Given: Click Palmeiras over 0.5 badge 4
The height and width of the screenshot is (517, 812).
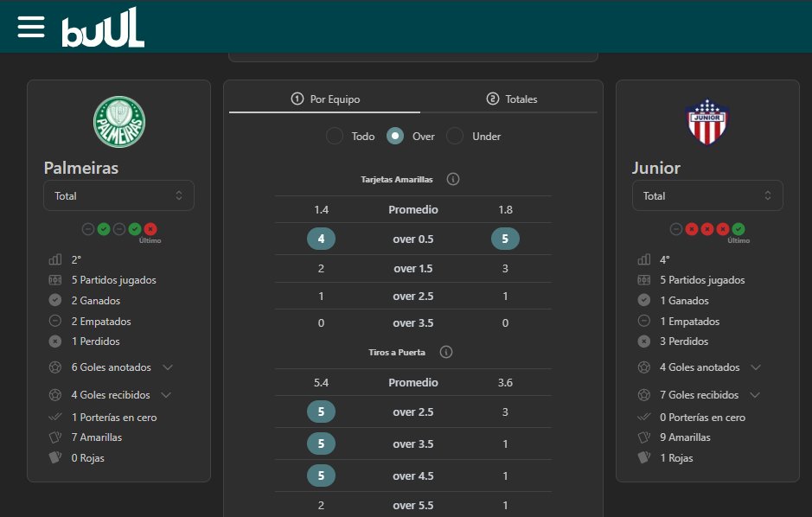Looking at the screenshot, I should [321, 239].
